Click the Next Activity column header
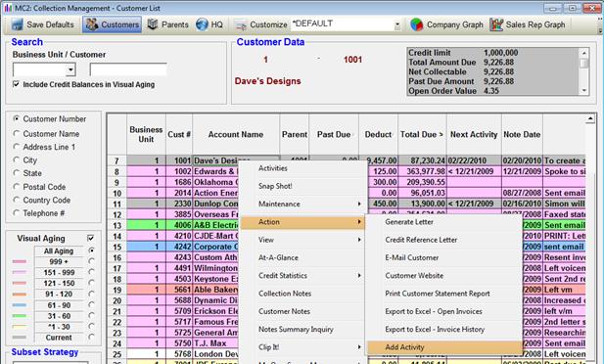The height and width of the screenshot is (364, 604). [x=474, y=134]
